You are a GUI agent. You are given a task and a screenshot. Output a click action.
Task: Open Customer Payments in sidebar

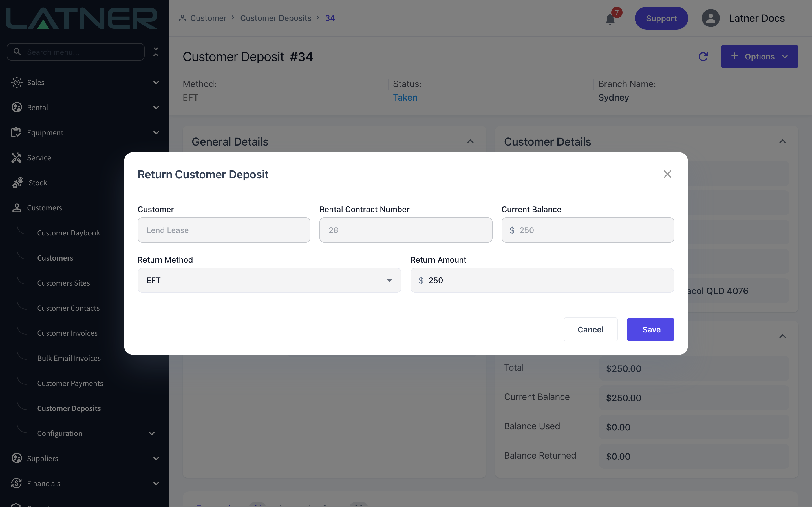(70, 383)
